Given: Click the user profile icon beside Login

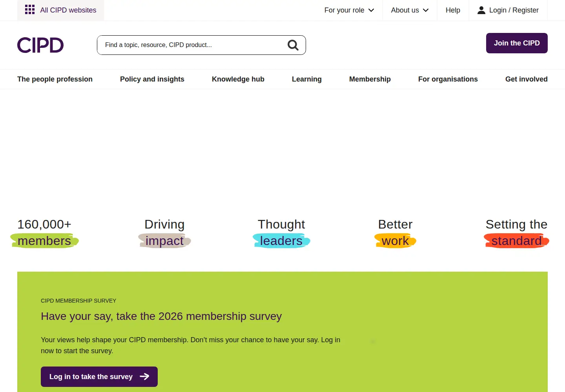Looking at the screenshot, I should coord(481,10).
